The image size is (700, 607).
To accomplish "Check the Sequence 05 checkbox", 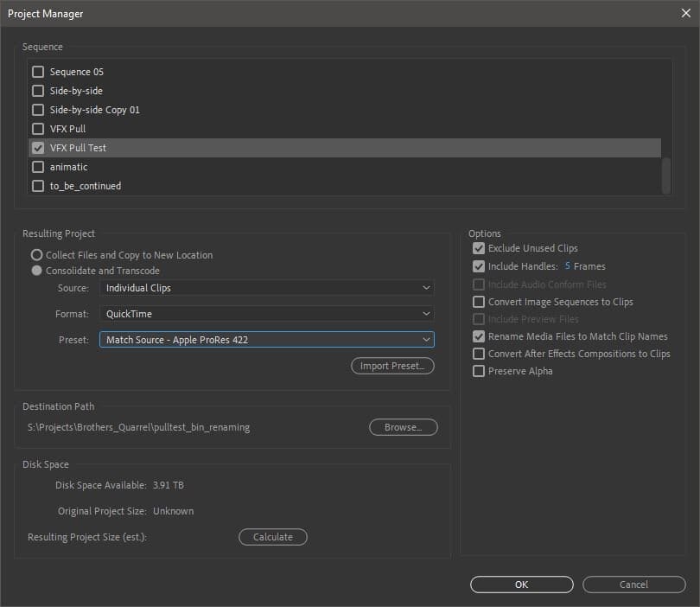I will click(x=38, y=72).
